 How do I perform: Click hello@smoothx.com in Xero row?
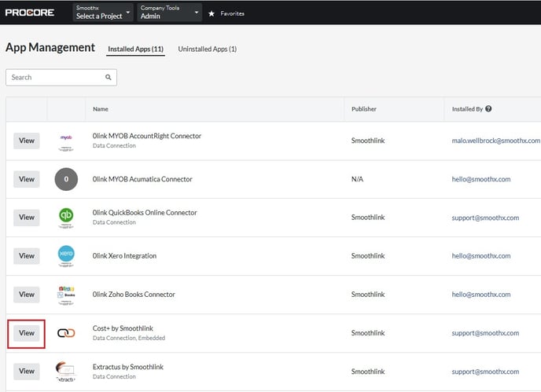pos(481,256)
